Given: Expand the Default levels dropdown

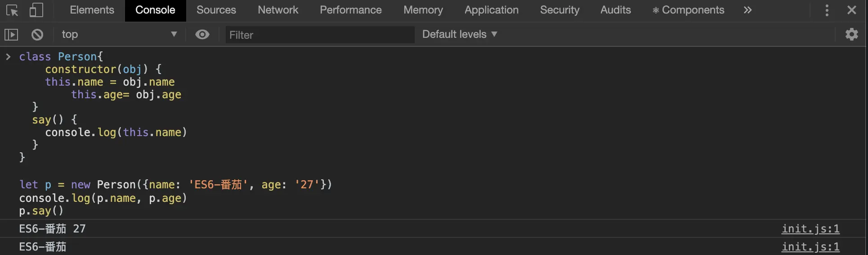Looking at the screenshot, I should coord(459,34).
